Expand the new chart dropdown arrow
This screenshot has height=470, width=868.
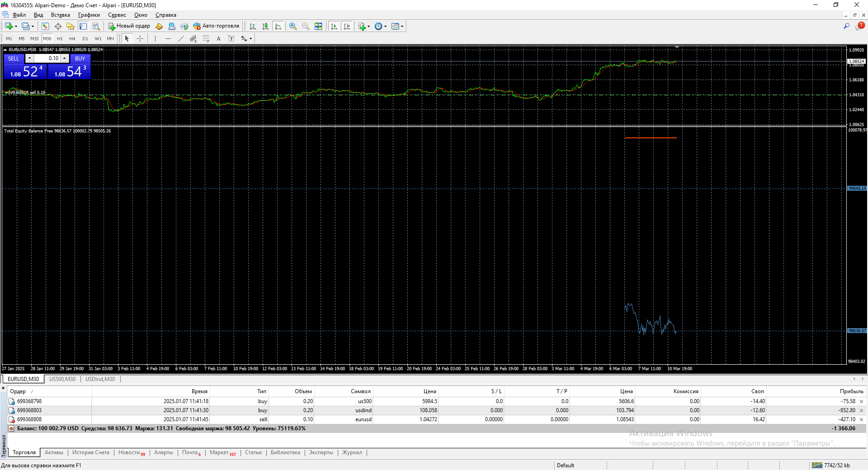click(16, 26)
